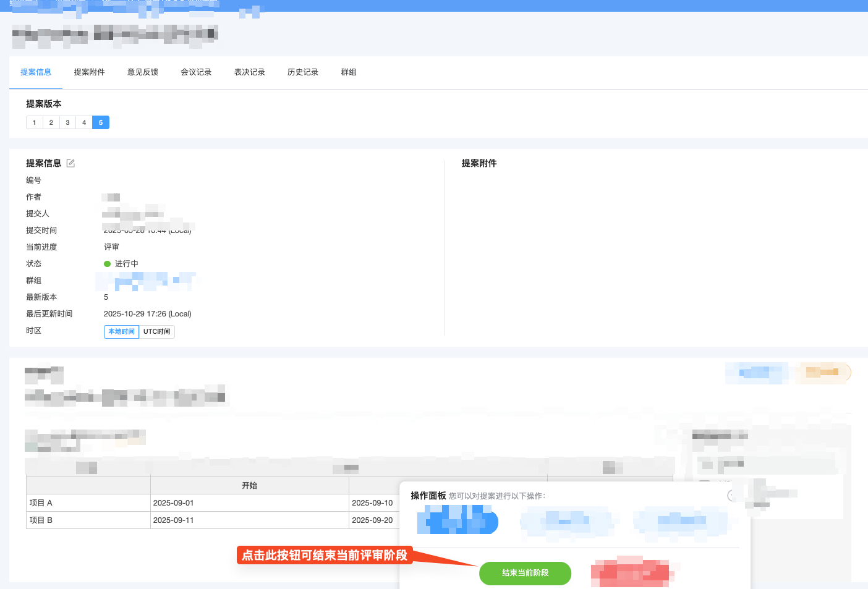Switch timezone display back to 本地时间

121,331
